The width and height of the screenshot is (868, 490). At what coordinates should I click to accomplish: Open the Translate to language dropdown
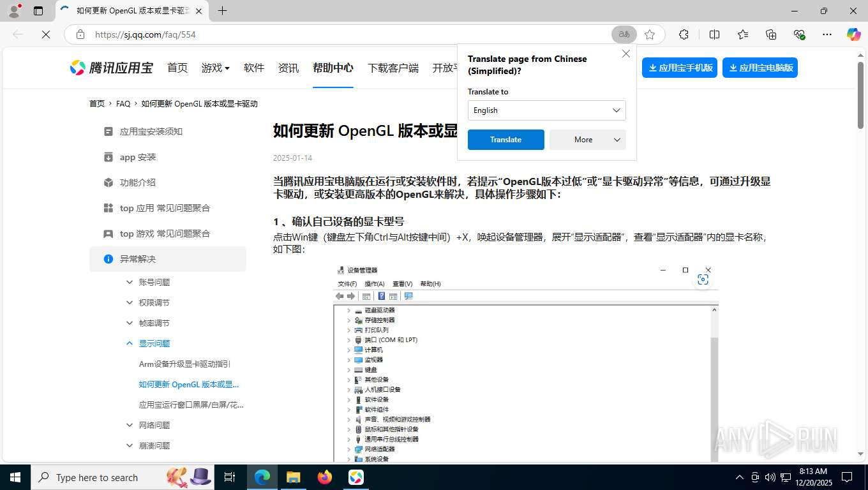coord(547,110)
